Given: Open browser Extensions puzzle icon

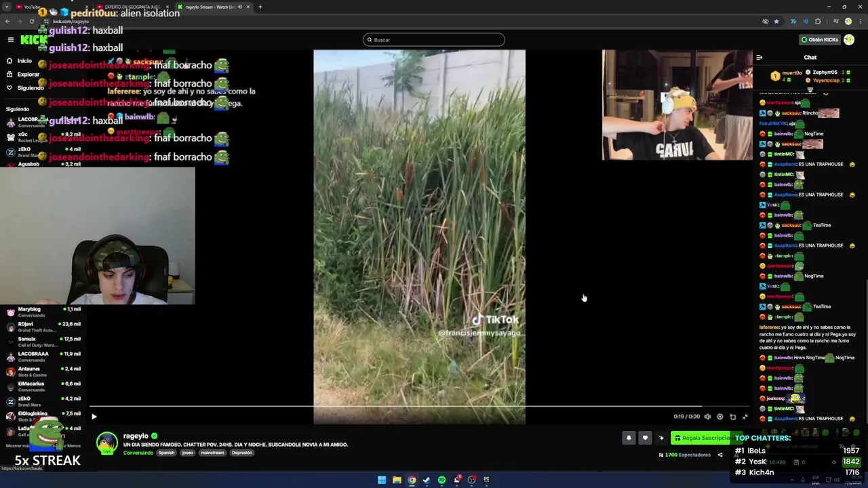Looking at the screenshot, I should click(x=818, y=21).
